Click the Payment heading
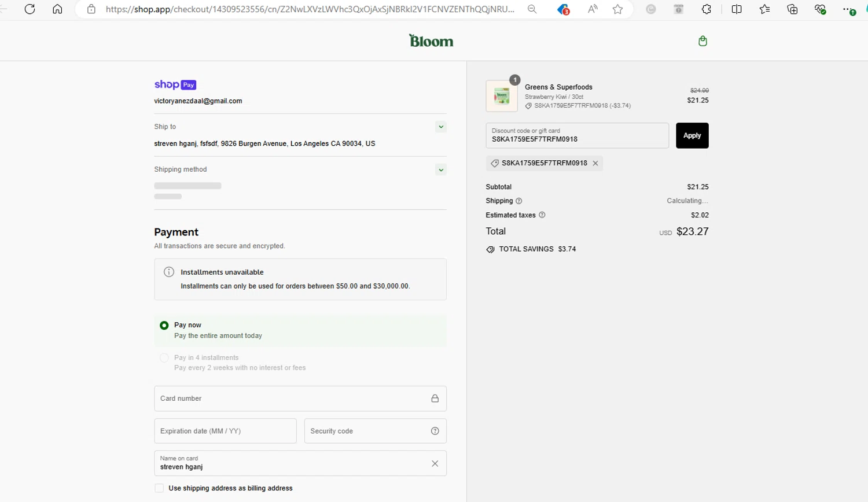This screenshot has width=868, height=502. tap(176, 232)
